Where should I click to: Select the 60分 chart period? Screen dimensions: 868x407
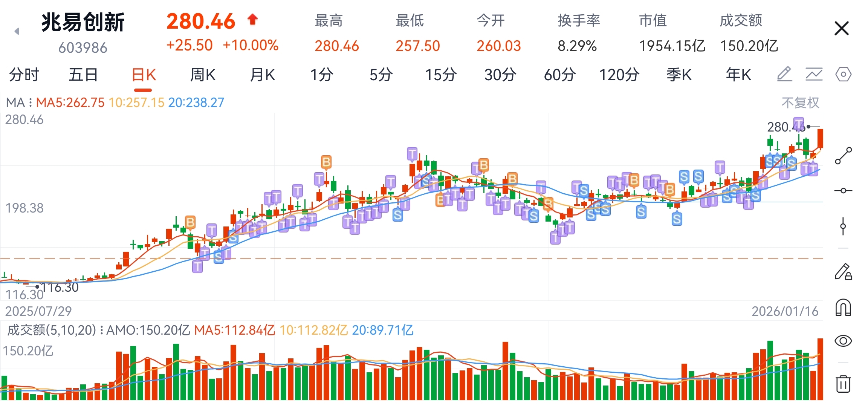pyautogui.click(x=559, y=75)
